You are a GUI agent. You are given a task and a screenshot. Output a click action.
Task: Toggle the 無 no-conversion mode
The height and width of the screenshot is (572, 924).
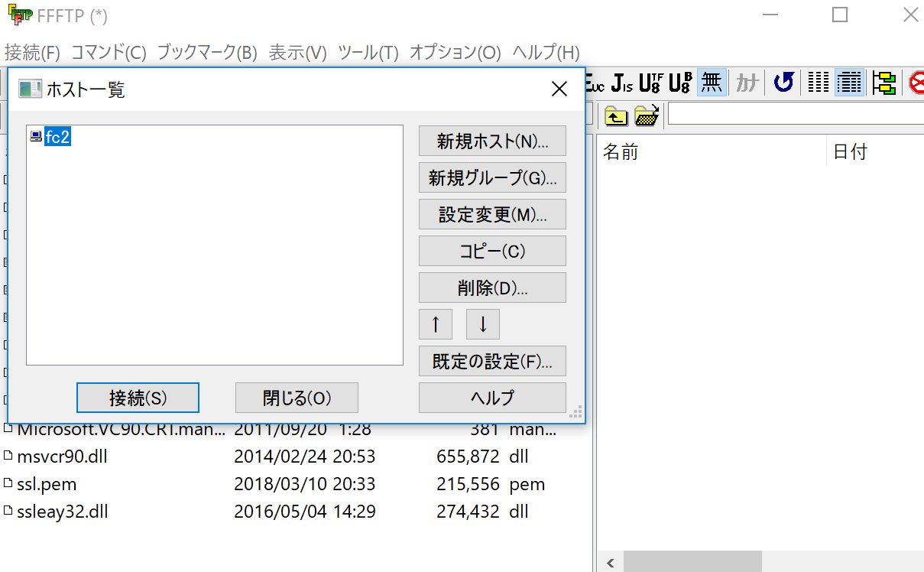pos(711,83)
